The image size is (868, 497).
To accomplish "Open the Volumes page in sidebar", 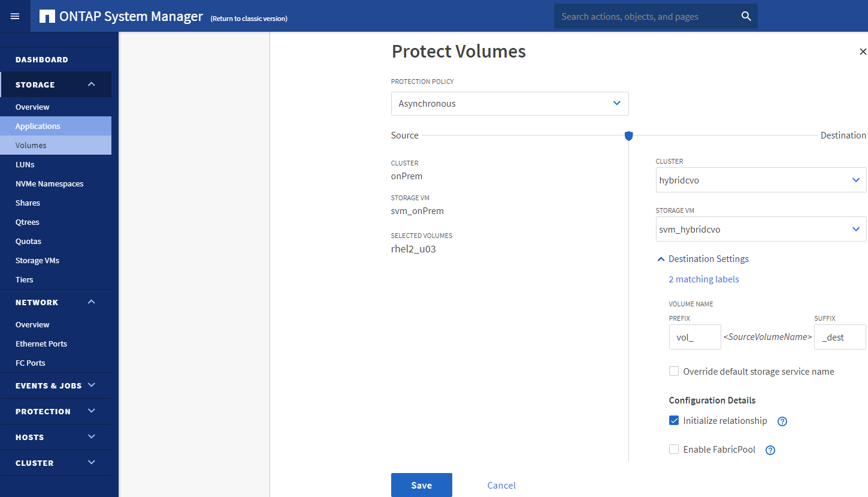I will tap(31, 145).
